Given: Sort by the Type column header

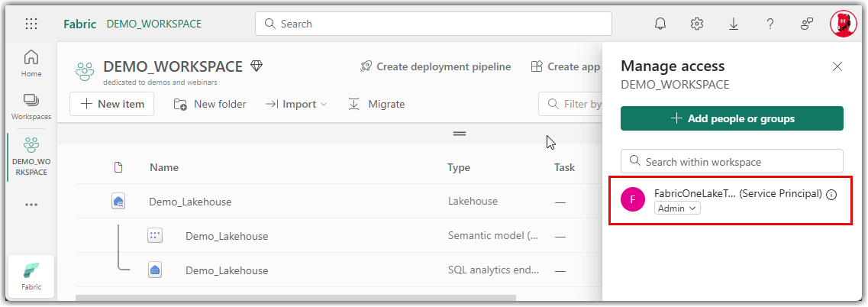Looking at the screenshot, I should pos(458,167).
